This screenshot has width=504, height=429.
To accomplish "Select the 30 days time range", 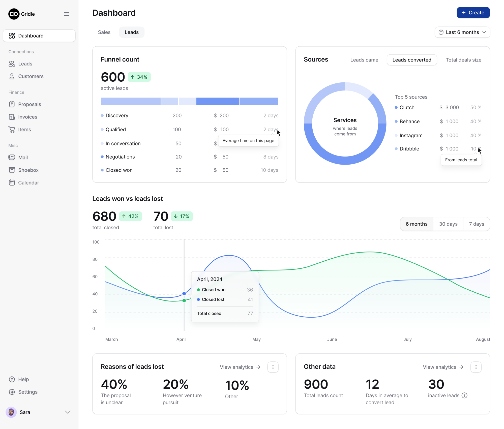I will pos(448,224).
